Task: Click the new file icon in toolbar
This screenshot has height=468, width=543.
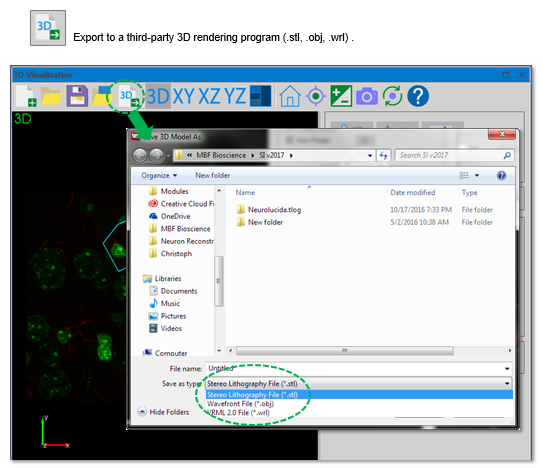Action: 26,96
